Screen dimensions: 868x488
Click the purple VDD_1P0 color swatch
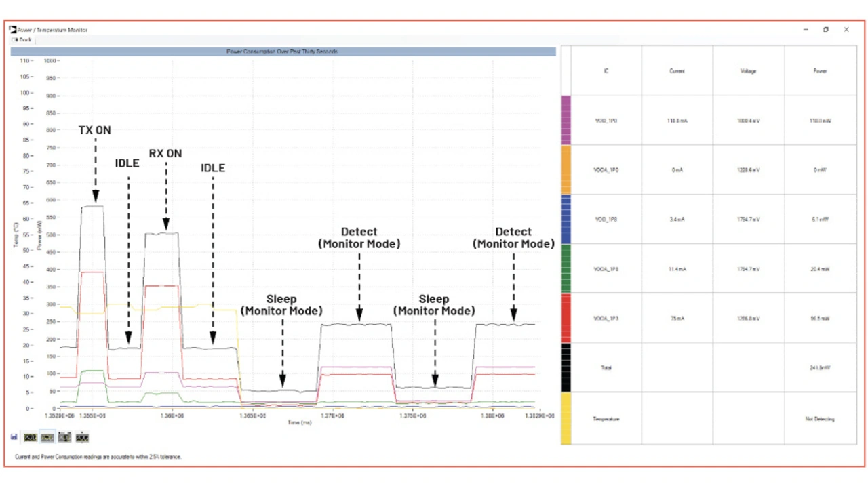coord(566,120)
